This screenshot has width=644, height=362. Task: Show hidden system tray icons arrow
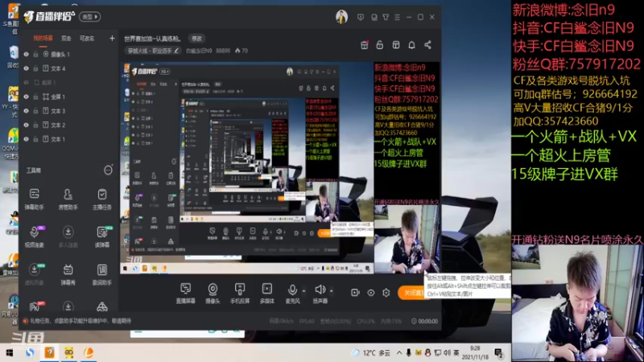tap(399, 352)
